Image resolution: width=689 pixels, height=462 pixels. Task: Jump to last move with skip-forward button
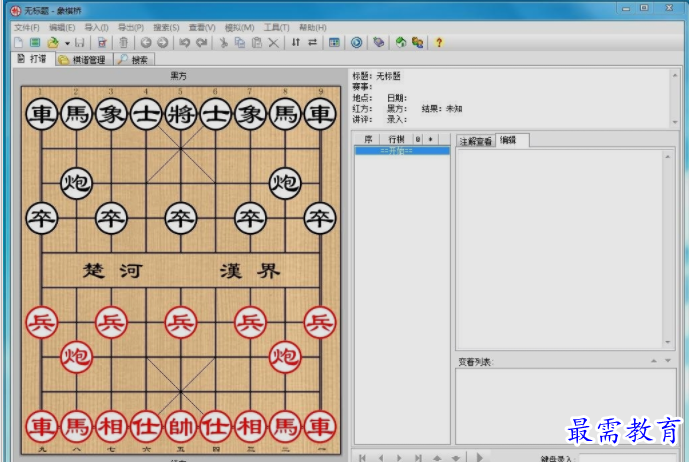pos(418,458)
